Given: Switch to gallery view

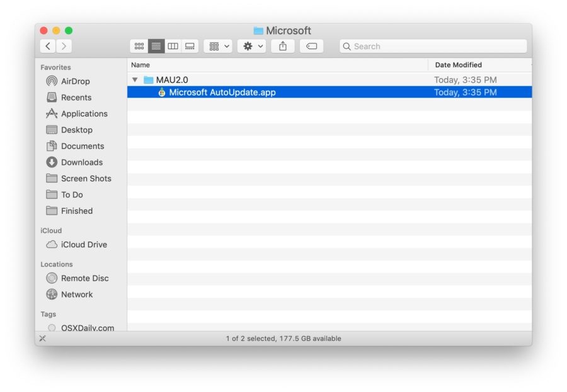Looking at the screenshot, I should [190, 46].
